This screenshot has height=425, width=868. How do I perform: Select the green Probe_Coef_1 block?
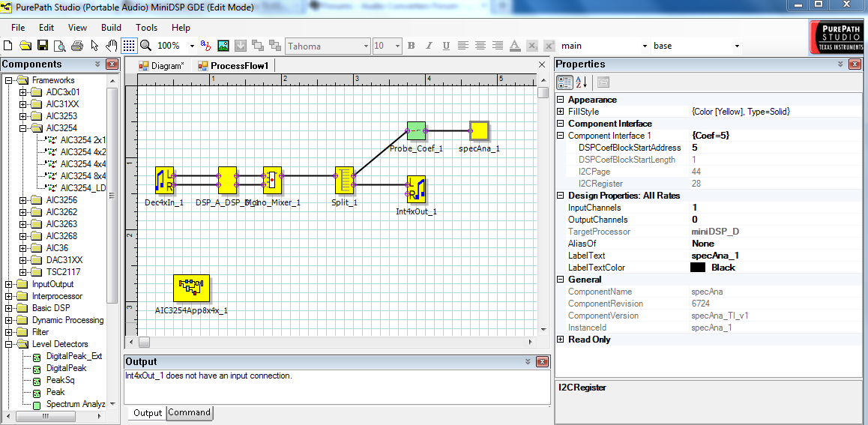pyautogui.click(x=416, y=131)
